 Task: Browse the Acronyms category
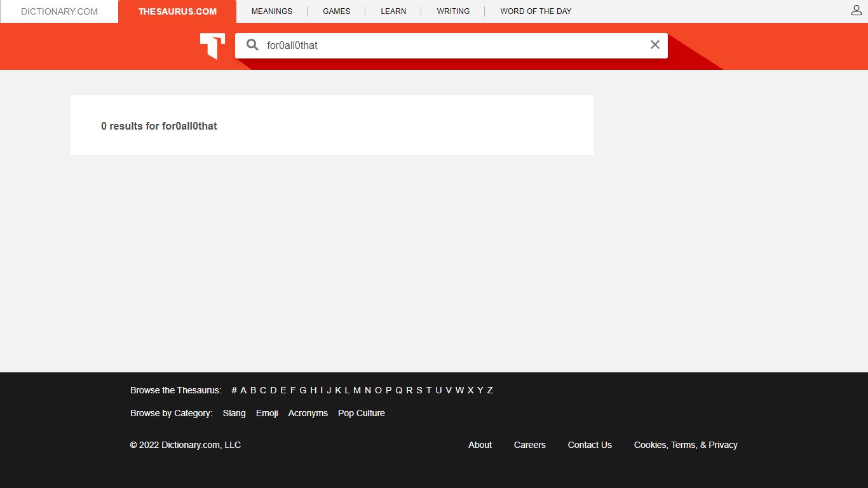click(x=308, y=413)
